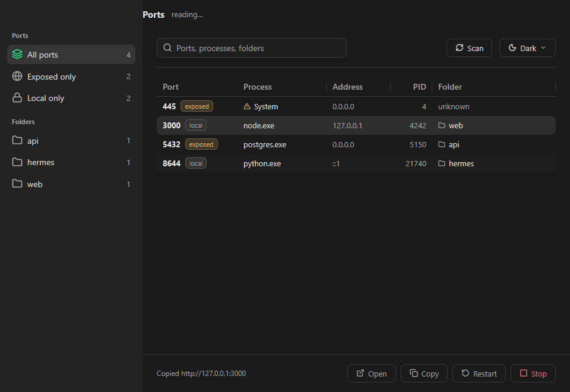Open the Dark theme dropdown chevron
The width and height of the screenshot is (570, 392).
[543, 48]
